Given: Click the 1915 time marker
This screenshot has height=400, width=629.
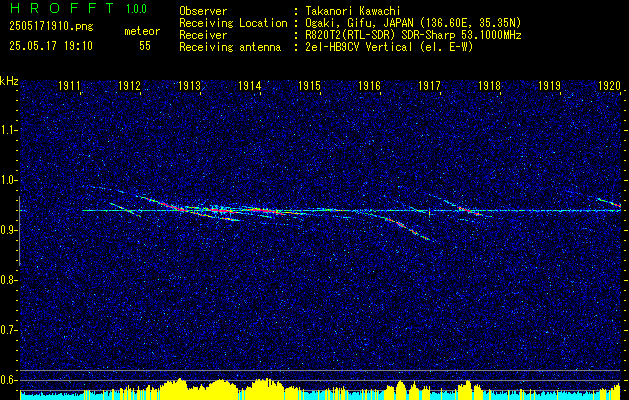Looking at the screenshot, I should pyautogui.click(x=310, y=85).
